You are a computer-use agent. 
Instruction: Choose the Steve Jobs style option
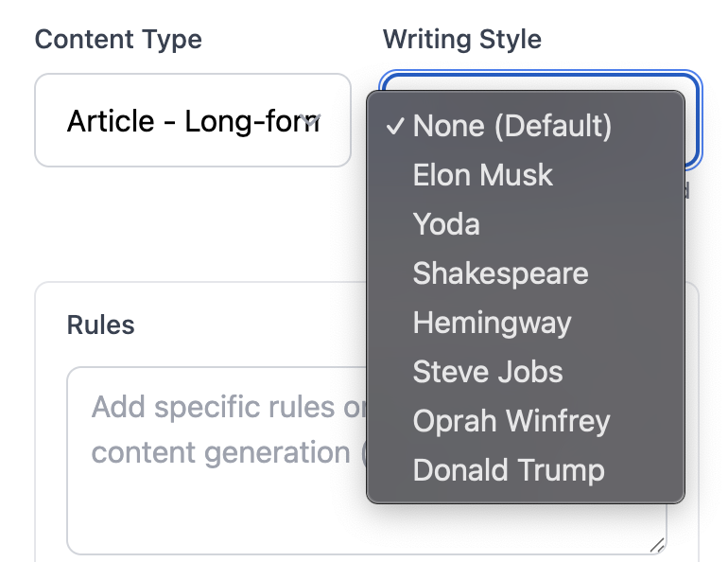click(488, 372)
